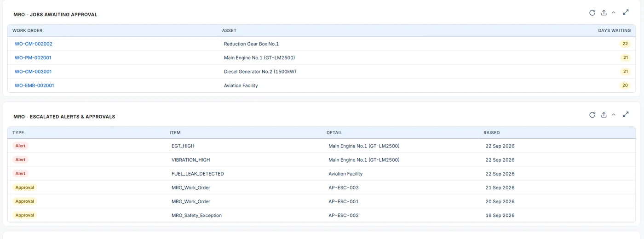The width and height of the screenshot is (644, 239).
Task: Click the 20 Sep 2026 raised date
Action: (500, 201)
